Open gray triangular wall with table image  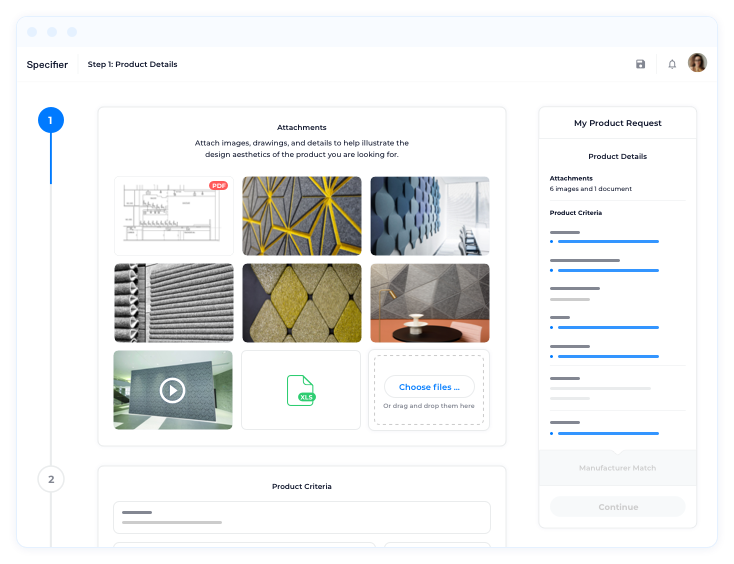[430, 303]
